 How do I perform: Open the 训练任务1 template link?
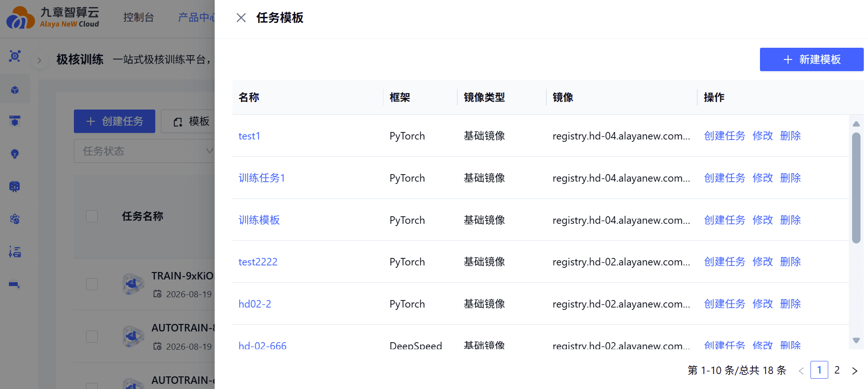(262, 178)
